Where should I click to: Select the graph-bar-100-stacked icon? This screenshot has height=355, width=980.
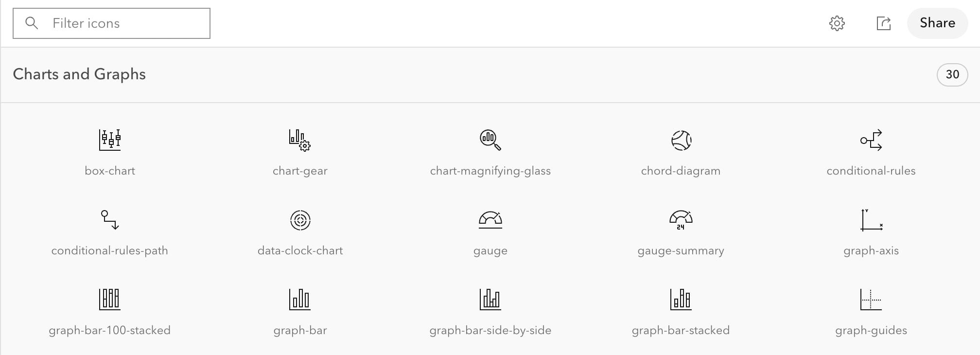pyautogui.click(x=110, y=300)
